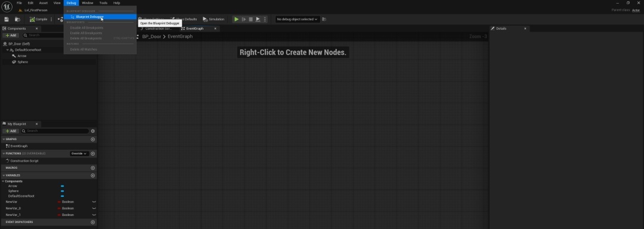Click the Save blueprint icon
This screenshot has height=229, width=644.
[6, 19]
